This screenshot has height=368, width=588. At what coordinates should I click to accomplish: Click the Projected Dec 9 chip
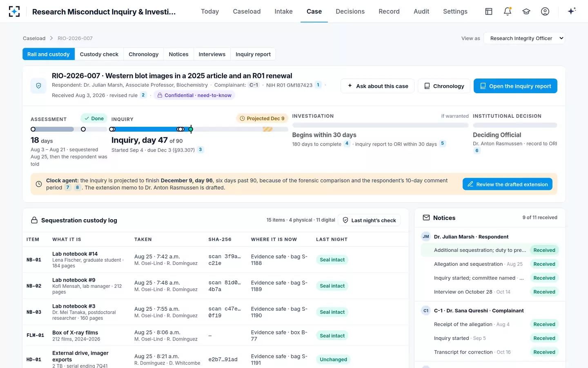(262, 119)
